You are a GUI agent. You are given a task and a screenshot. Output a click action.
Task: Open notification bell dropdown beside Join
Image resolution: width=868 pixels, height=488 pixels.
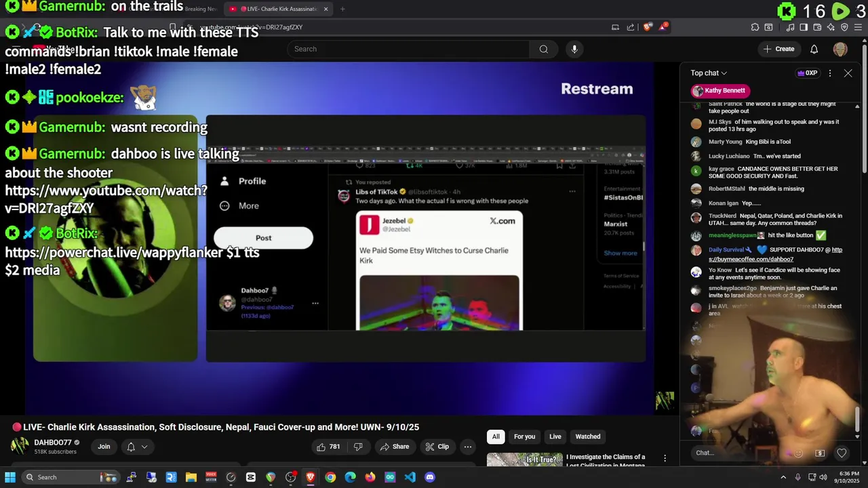(x=136, y=447)
